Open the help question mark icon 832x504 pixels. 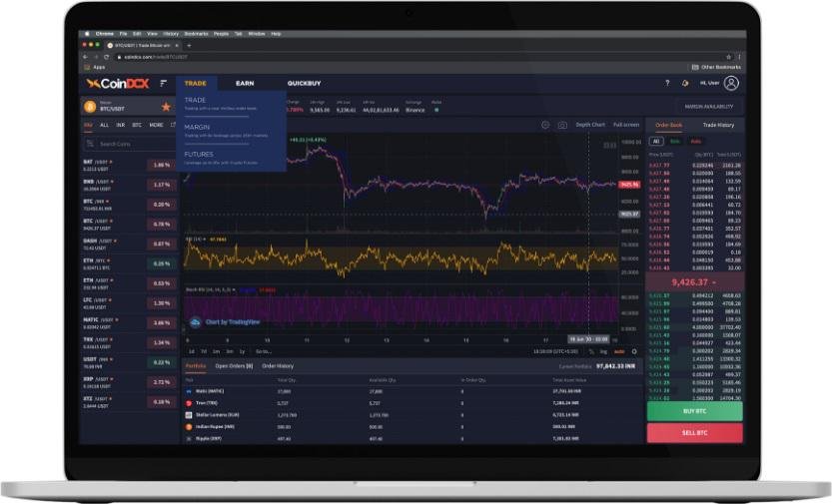(x=667, y=83)
